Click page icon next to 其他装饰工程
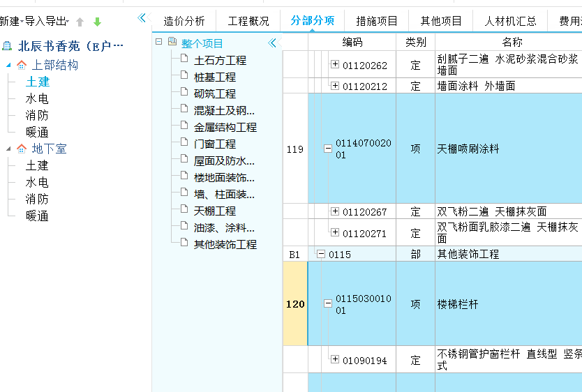Image resolution: width=582 pixels, height=392 pixels. click(x=184, y=243)
